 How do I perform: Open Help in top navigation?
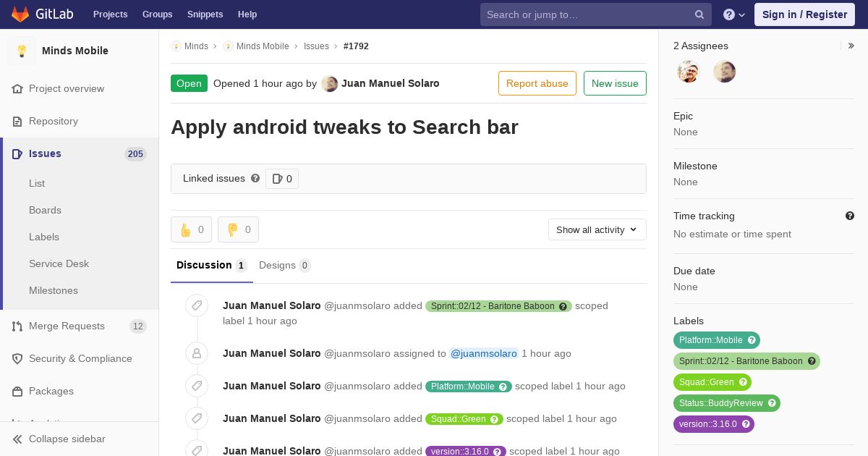tap(247, 14)
